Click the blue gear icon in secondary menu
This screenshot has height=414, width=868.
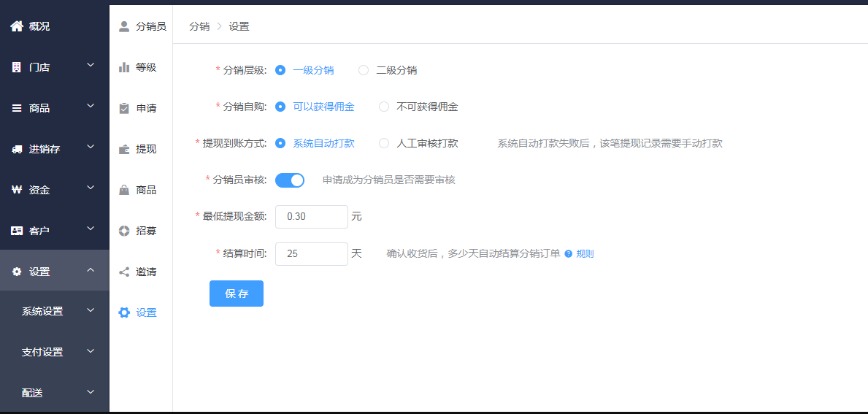(x=124, y=313)
